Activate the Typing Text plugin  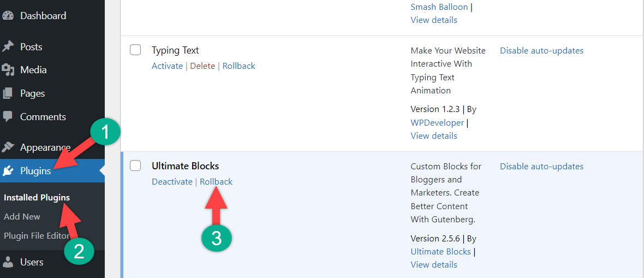[167, 66]
